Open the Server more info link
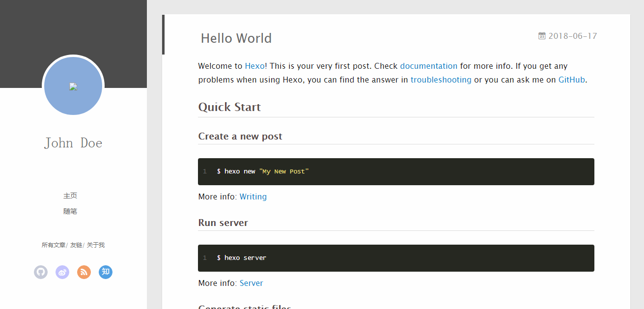Screen dimensions: 644x309 point(252,283)
